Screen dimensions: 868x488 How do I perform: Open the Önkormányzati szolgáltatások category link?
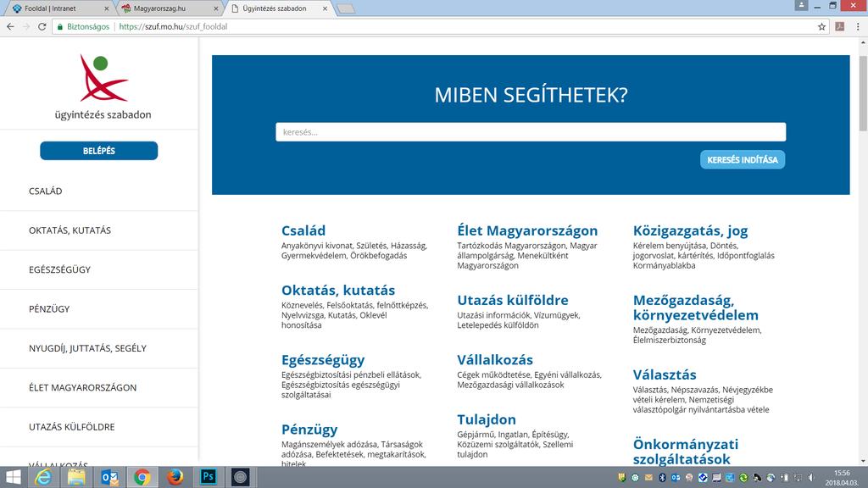pyautogui.click(x=686, y=452)
